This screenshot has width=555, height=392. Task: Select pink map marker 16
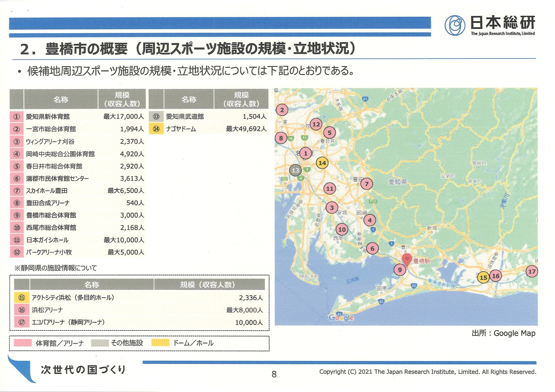tap(496, 276)
